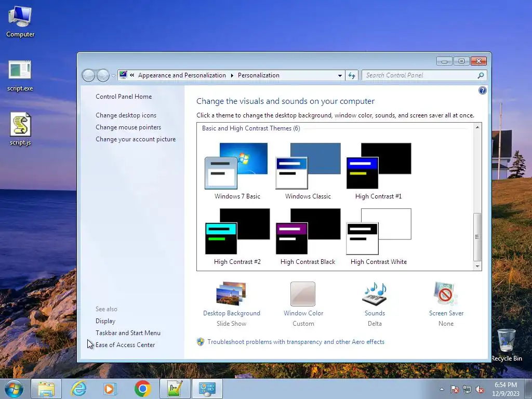
Task: Expand the address bar double chevron
Action: [x=132, y=75]
